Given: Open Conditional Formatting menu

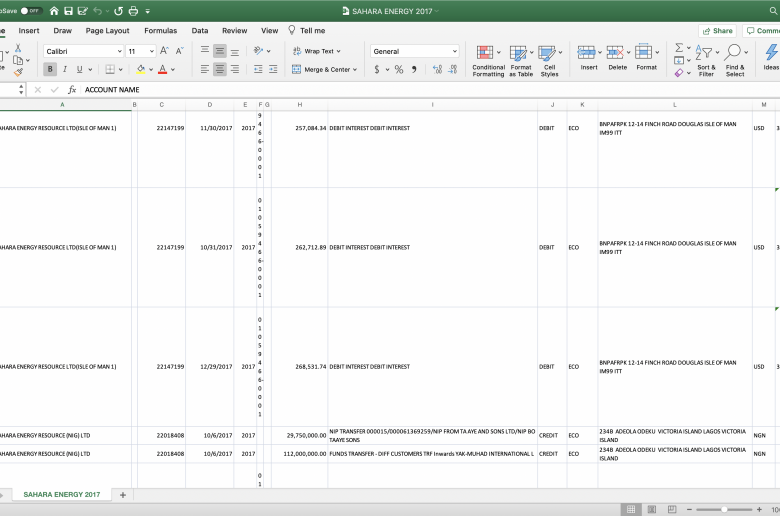Looking at the screenshot, I should click(x=488, y=61).
